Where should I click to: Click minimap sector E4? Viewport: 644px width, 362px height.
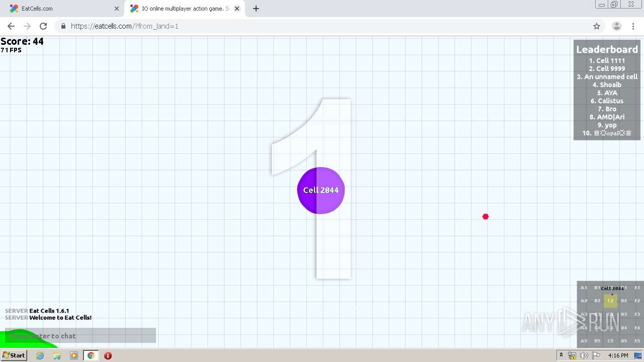[637, 328]
